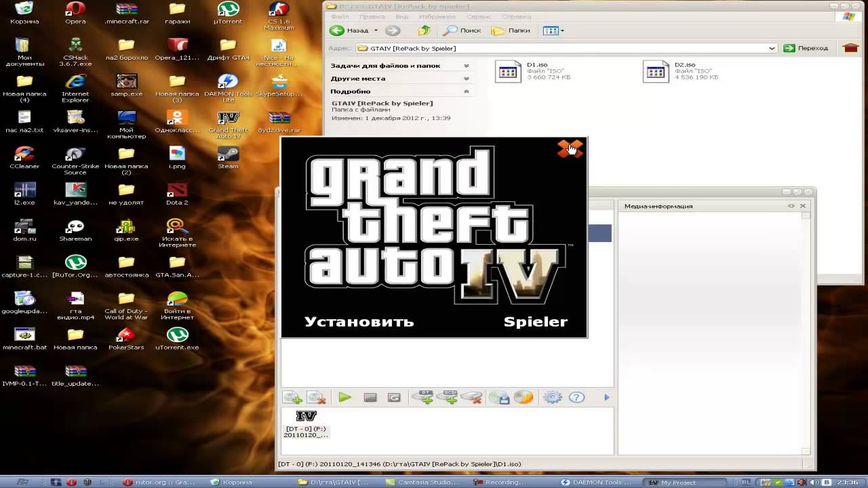Open the Сервис menu in Explorer

coord(479,16)
